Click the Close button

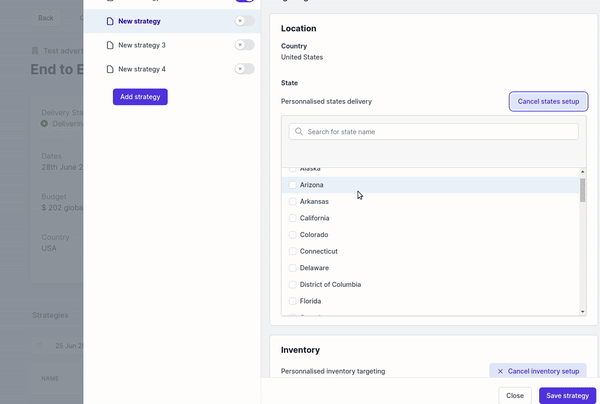click(x=515, y=396)
